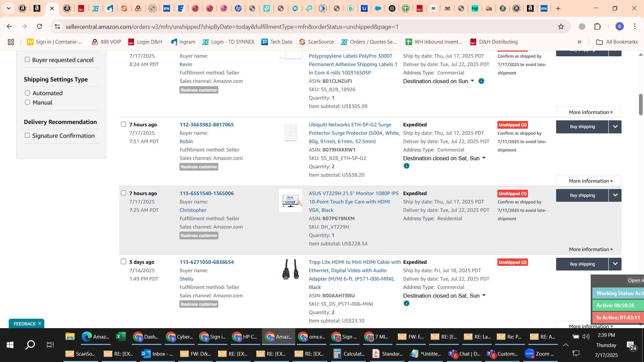Open the info icon for Destination closed on Sun
Viewport: 644px width, 362px height.
481,81
